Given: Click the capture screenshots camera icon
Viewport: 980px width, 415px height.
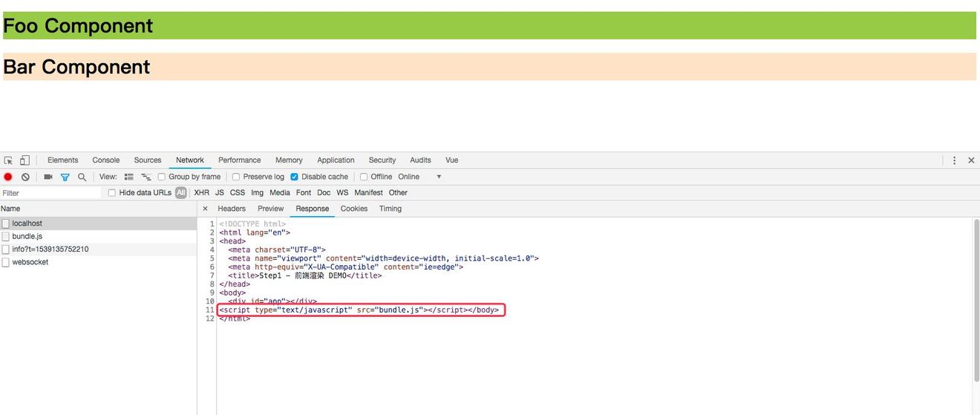Looking at the screenshot, I should pyautogui.click(x=48, y=177).
